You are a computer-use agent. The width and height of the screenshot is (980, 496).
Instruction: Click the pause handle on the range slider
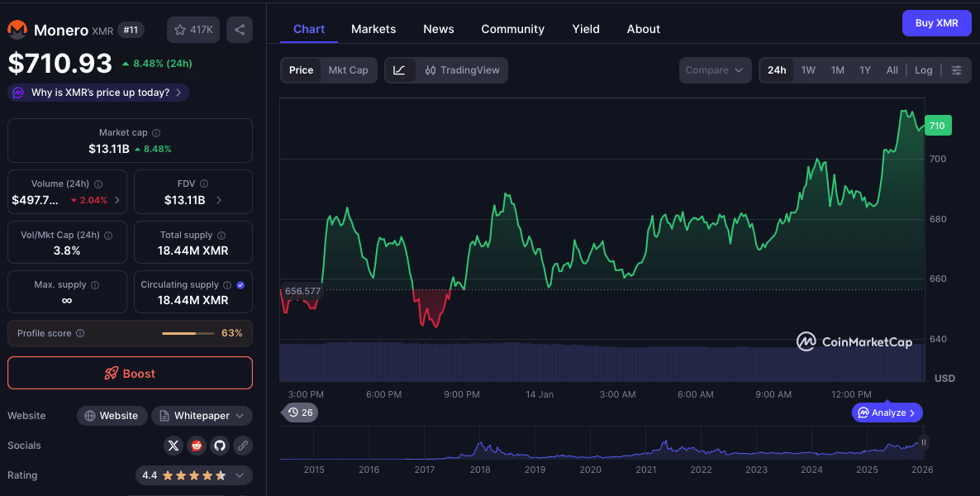click(924, 443)
